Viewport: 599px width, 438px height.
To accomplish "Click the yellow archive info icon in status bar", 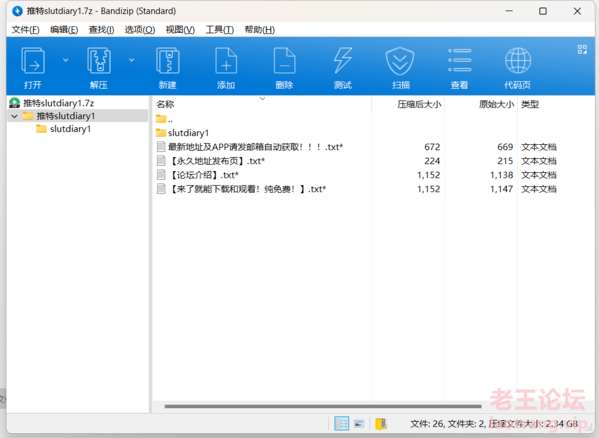I will pyautogui.click(x=381, y=423).
